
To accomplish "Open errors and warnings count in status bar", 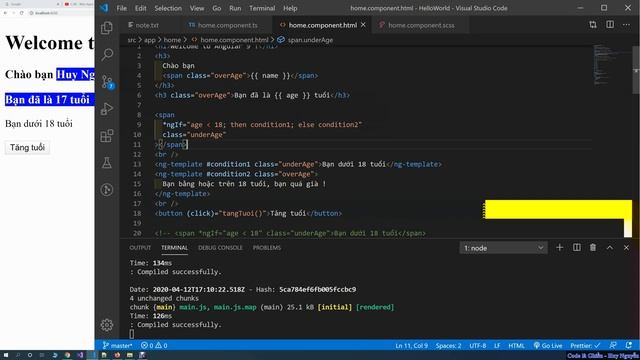I will (154, 345).
